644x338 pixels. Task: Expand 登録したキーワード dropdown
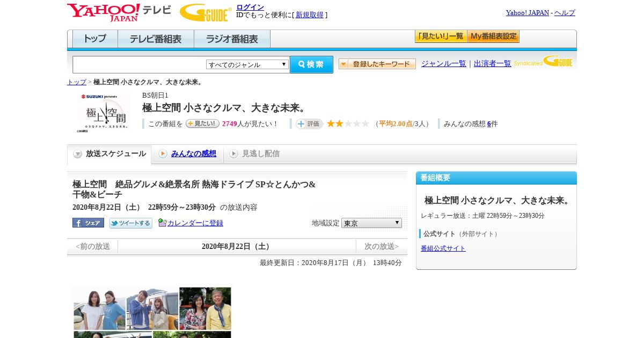(377, 64)
